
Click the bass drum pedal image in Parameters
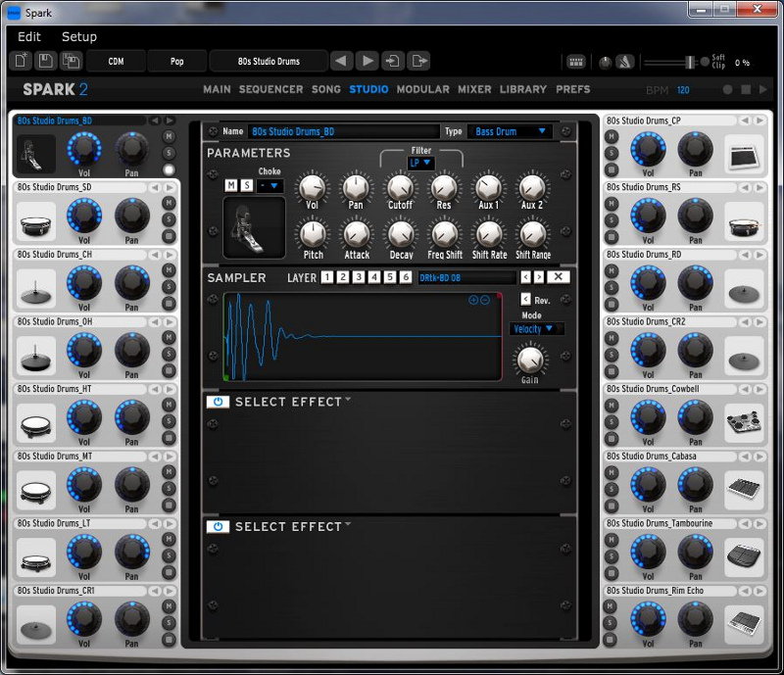coord(254,227)
